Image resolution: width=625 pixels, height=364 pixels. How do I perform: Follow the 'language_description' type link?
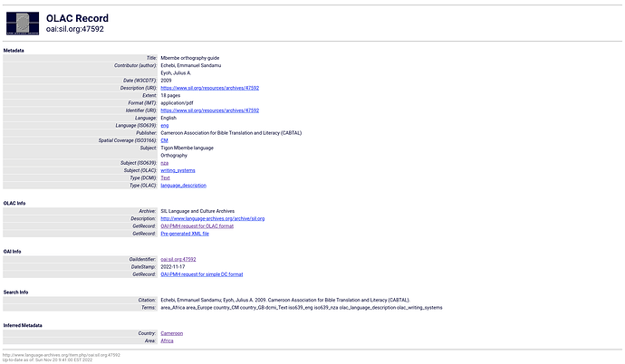pos(183,186)
